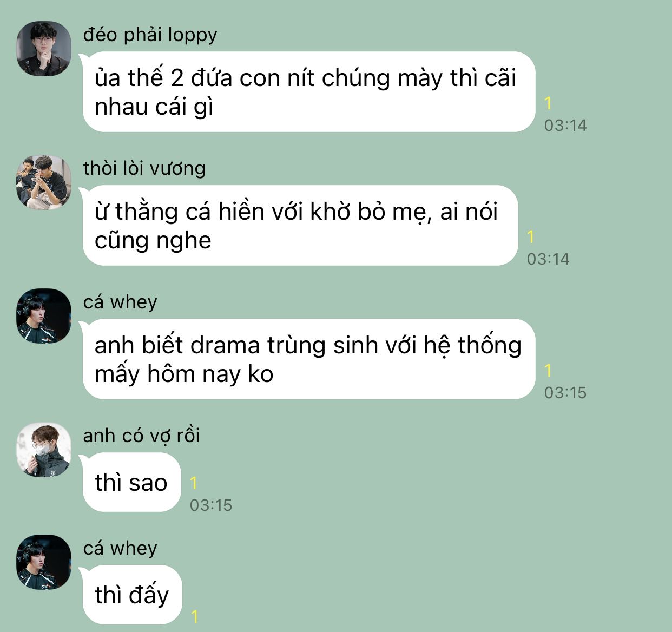
Task: Tap the 03:15 timestamp on the drama message
Action: point(565,392)
